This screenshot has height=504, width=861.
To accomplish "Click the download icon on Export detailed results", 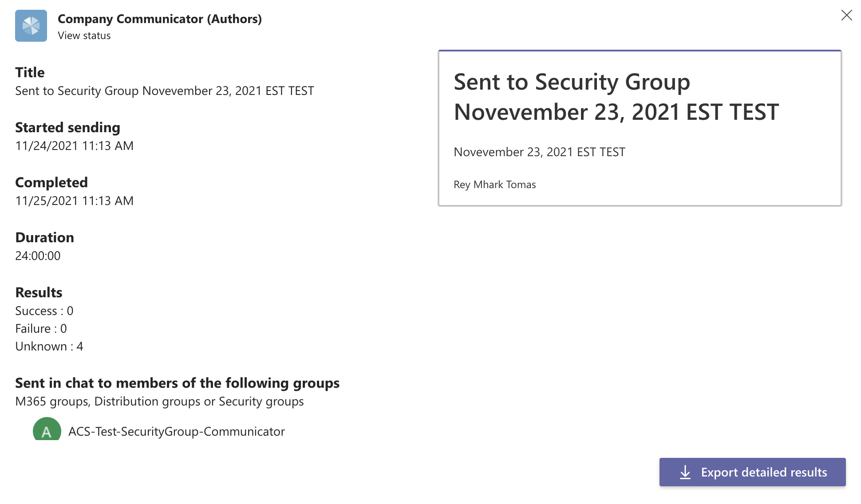I will (686, 472).
